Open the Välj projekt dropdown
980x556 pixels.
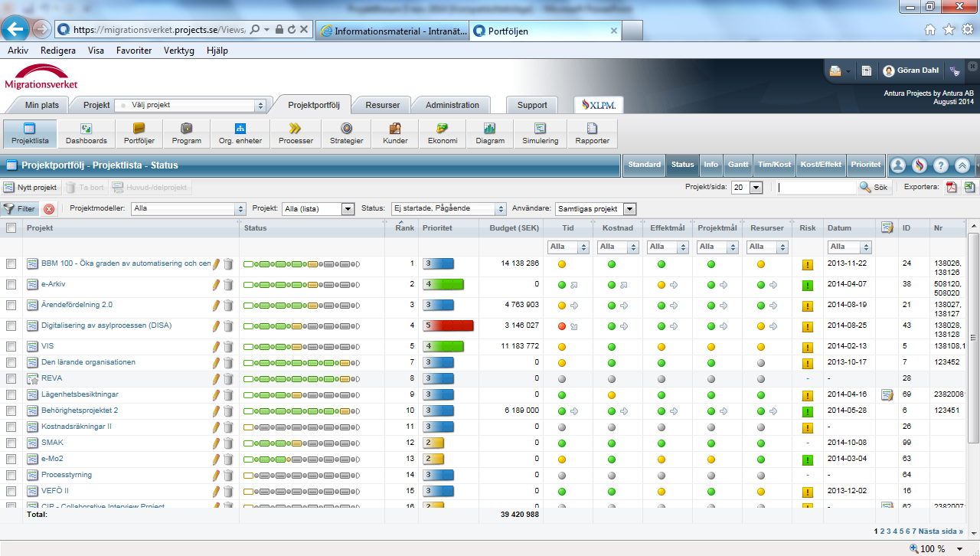pos(191,105)
